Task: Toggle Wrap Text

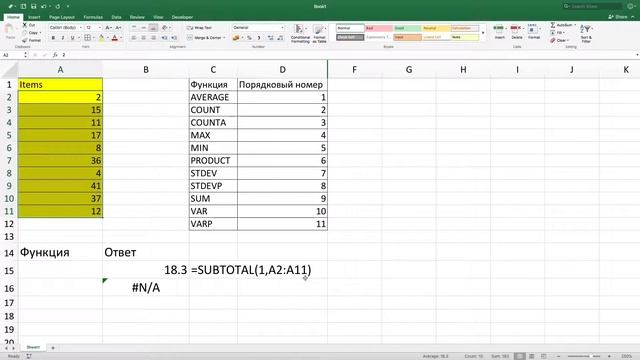Action: tap(199, 27)
